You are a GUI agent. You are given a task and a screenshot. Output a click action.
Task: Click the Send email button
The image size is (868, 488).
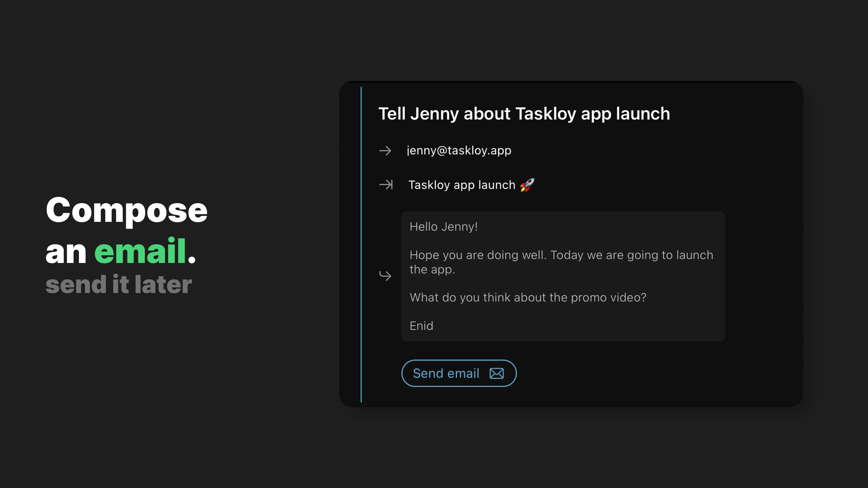coord(459,373)
